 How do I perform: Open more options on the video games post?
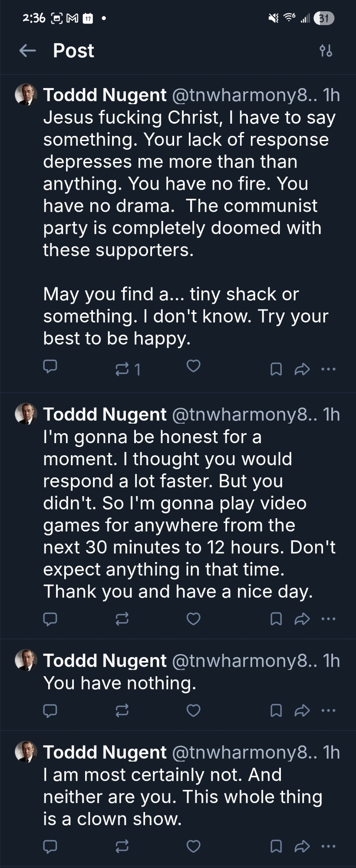328,619
